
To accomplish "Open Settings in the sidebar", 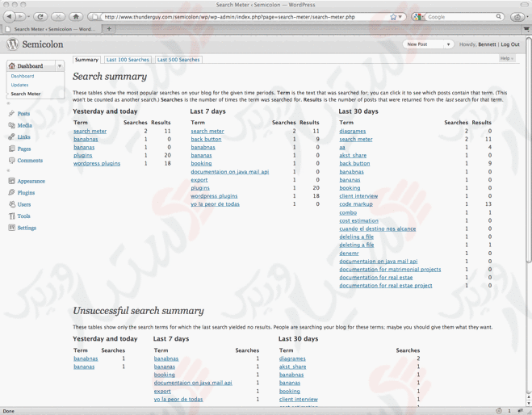I will [x=27, y=228].
